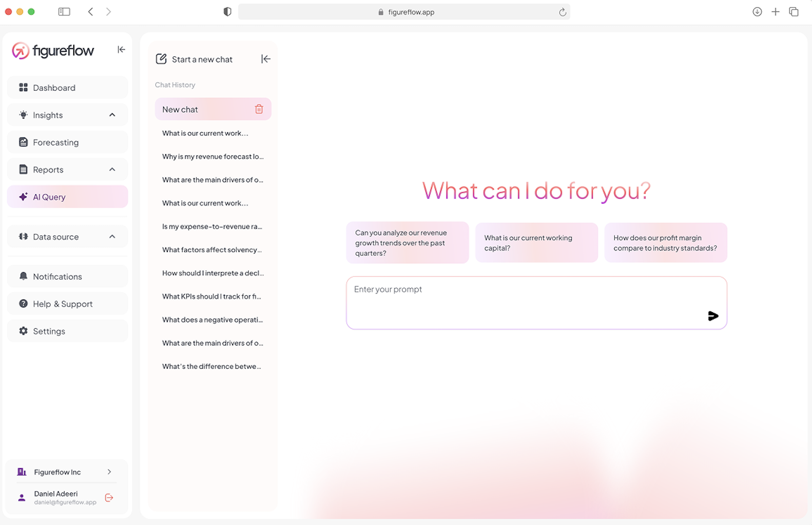The width and height of the screenshot is (812, 525).
Task: Collapse the chat history panel
Action: (266, 59)
